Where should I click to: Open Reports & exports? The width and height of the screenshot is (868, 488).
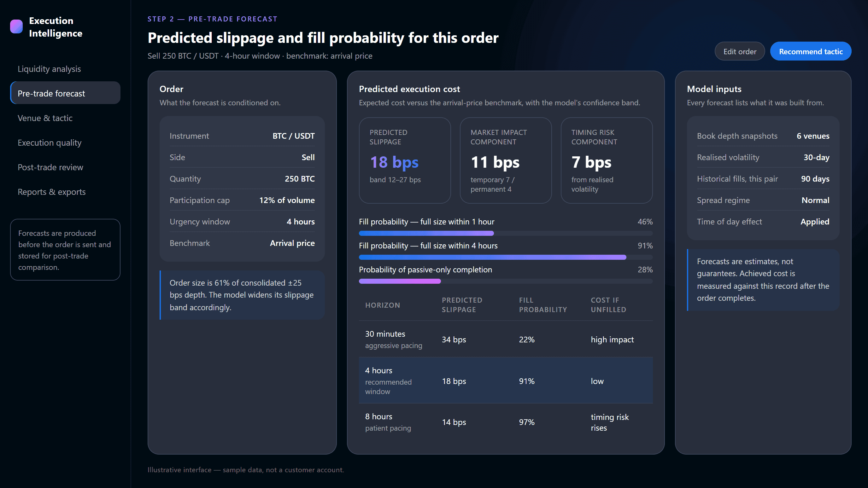click(x=65, y=192)
